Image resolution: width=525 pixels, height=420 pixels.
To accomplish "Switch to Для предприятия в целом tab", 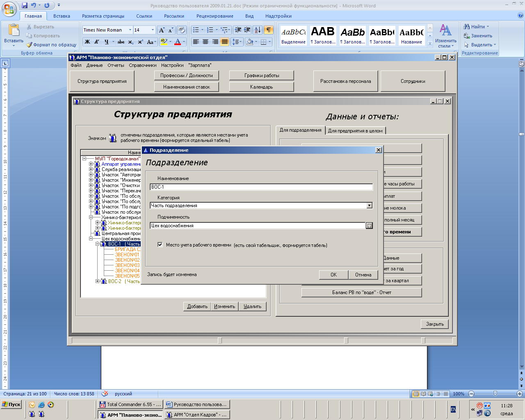I will pos(355,131).
